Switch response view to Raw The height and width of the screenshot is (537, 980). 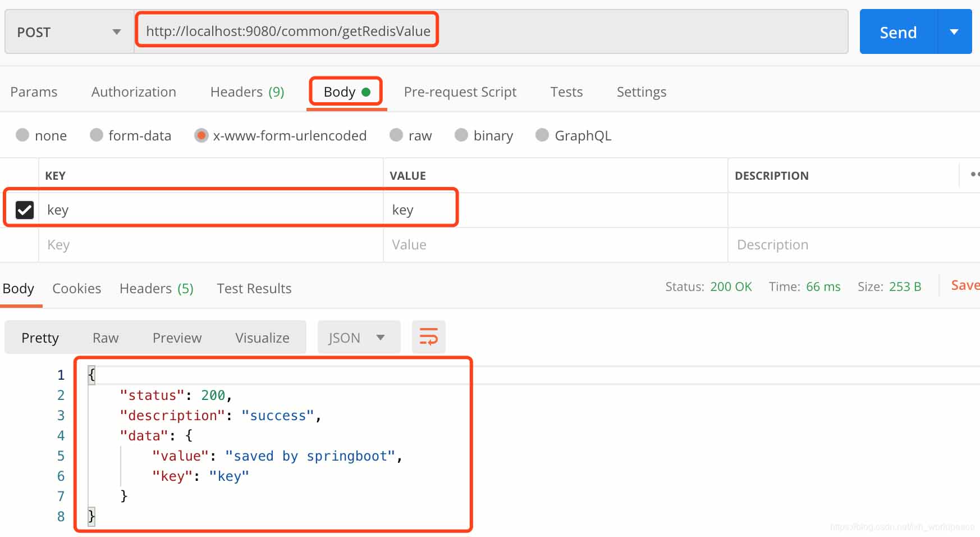pyautogui.click(x=106, y=338)
